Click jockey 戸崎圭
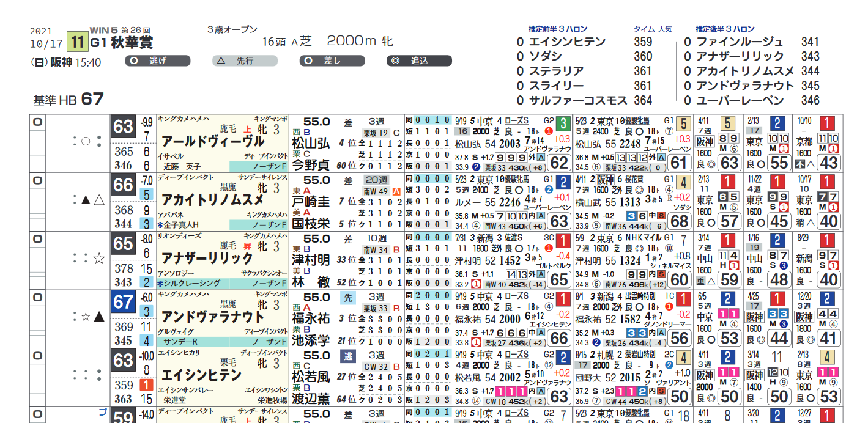 310,201
